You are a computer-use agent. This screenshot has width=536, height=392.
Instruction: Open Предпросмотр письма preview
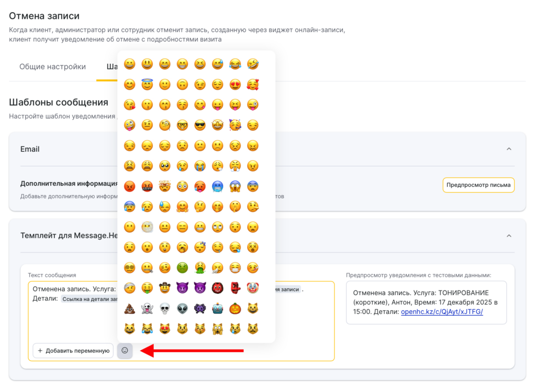tap(478, 185)
